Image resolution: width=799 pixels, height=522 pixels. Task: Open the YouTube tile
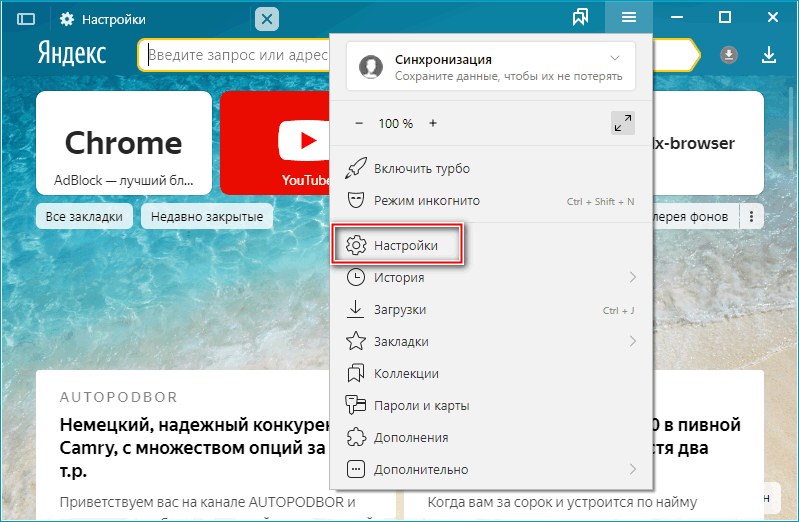point(275,143)
